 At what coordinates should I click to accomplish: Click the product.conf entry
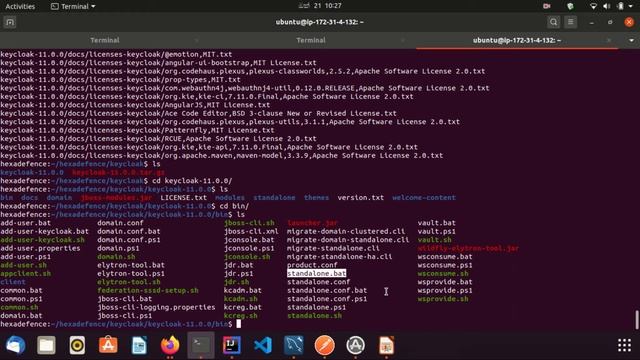(312, 265)
